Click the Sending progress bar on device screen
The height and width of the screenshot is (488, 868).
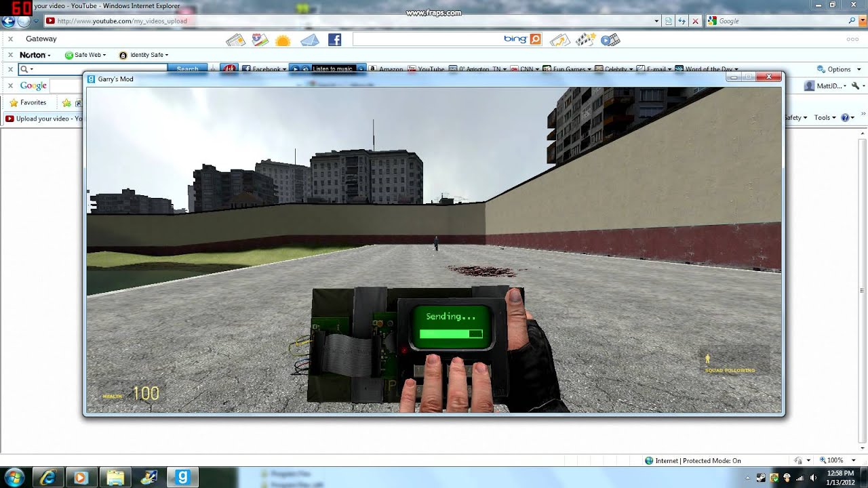451,333
